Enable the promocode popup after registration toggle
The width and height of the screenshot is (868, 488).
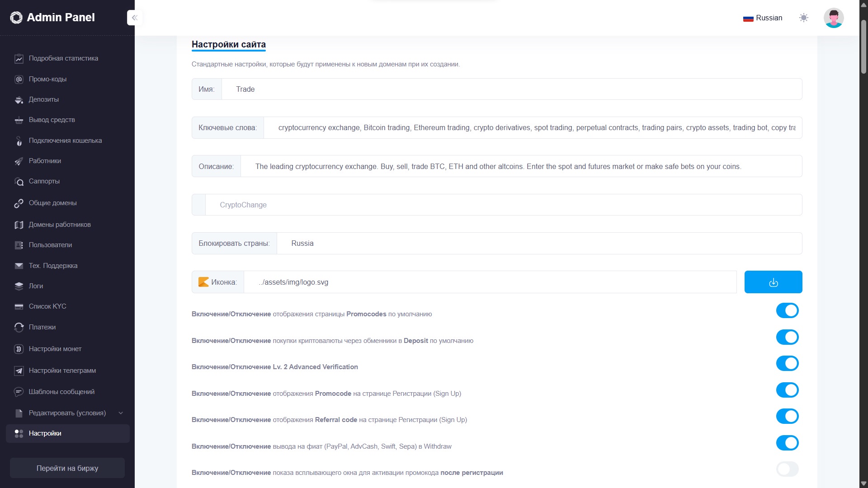787,469
